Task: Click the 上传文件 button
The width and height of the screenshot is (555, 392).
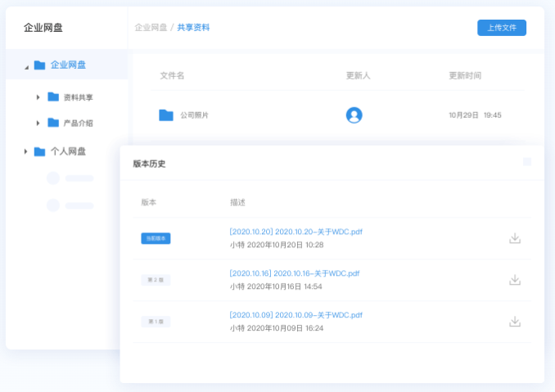Action: coord(501,28)
